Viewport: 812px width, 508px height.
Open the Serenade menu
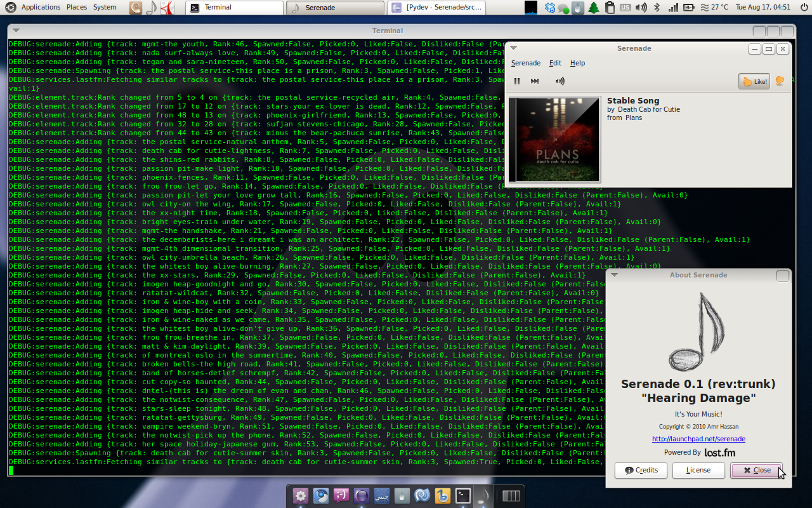coord(526,63)
